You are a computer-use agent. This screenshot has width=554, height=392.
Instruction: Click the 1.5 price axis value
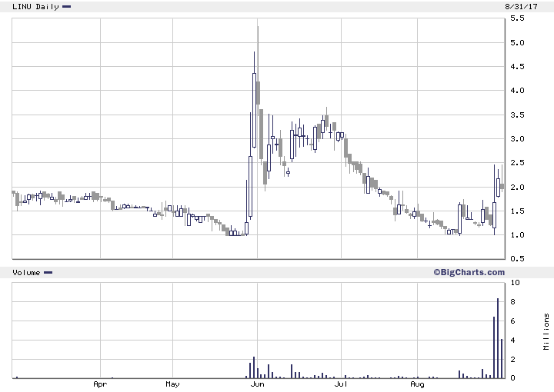tap(517, 211)
